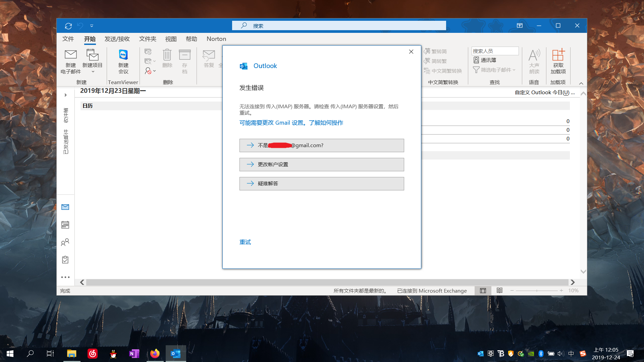Switch to Reading view in status bar

499,291
